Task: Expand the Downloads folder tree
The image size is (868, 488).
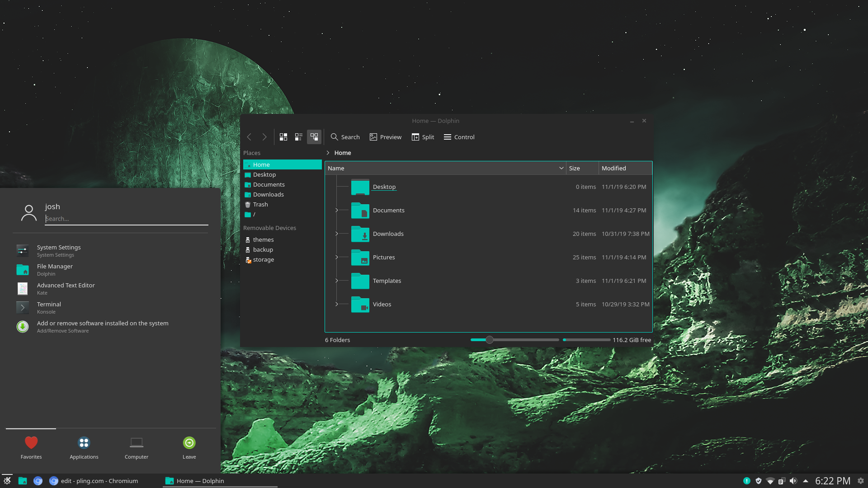Action: click(x=336, y=234)
